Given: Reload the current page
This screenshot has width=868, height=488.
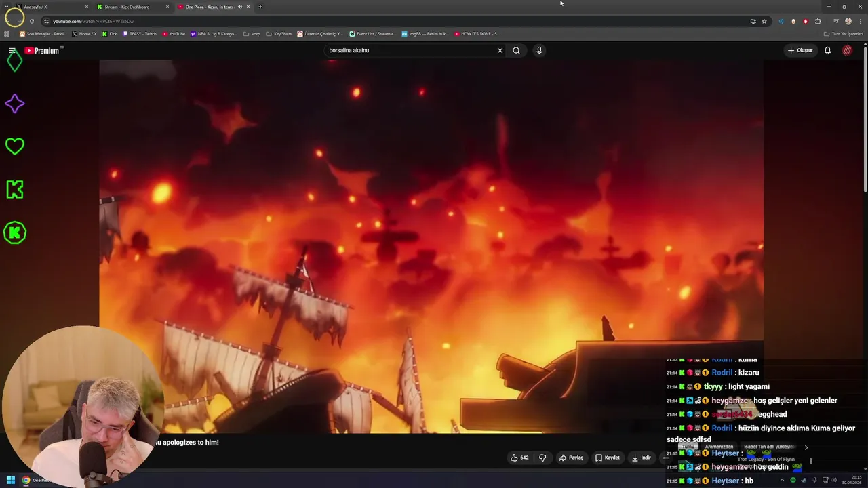Looking at the screenshot, I should point(31,21).
